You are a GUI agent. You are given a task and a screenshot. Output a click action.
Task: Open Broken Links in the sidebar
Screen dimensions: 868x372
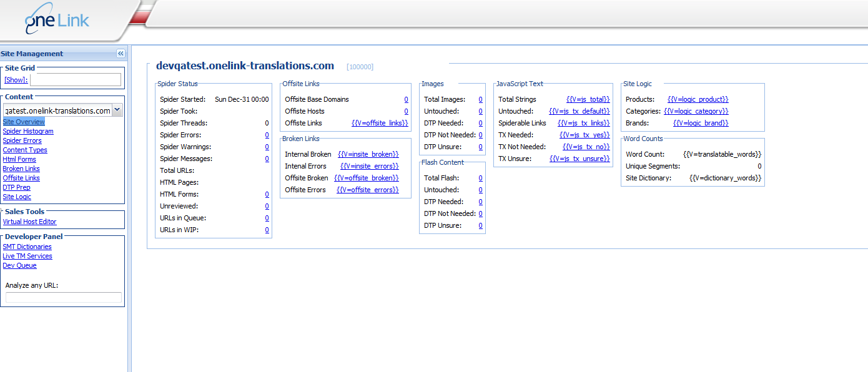pyautogui.click(x=21, y=169)
